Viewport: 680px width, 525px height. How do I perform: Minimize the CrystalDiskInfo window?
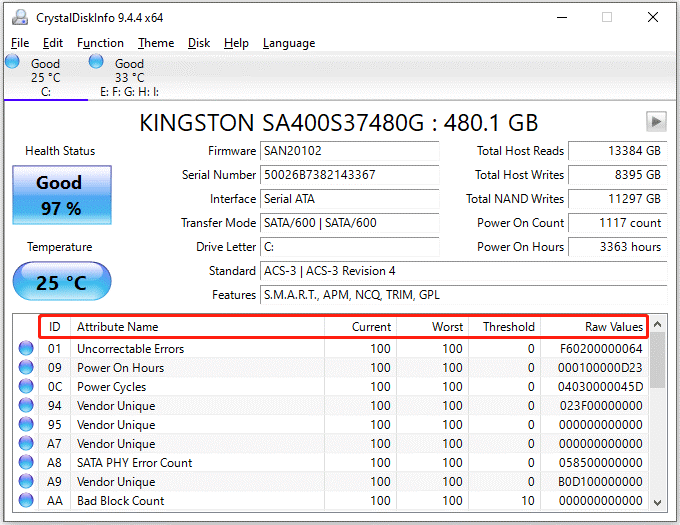click(x=562, y=17)
